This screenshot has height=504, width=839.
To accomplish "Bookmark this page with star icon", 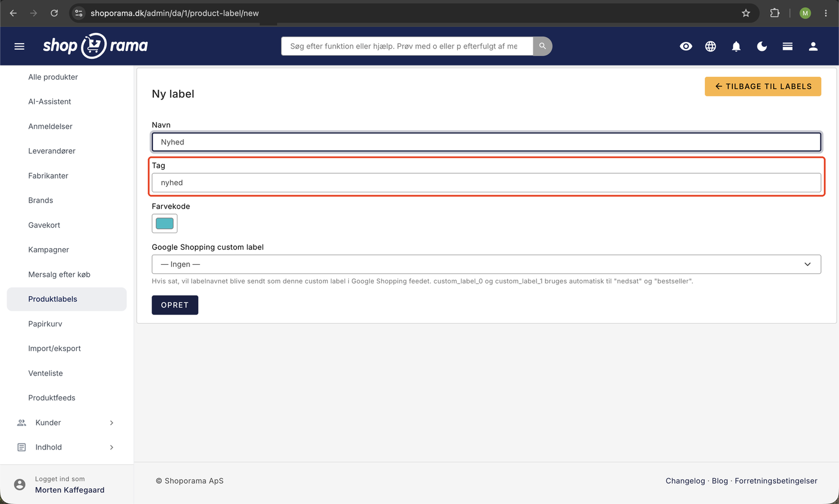I will click(x=746, y=13).
